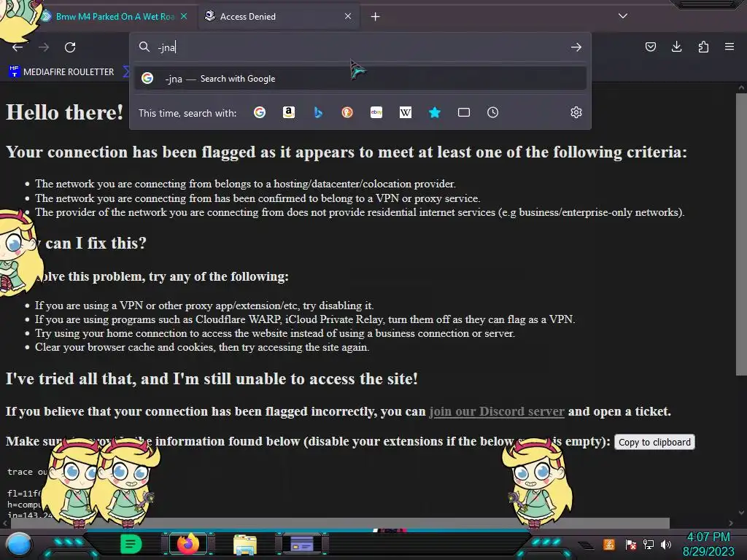
Task: Search only in History clock icon
Action: pyautogui.click(x=492, y=112)
